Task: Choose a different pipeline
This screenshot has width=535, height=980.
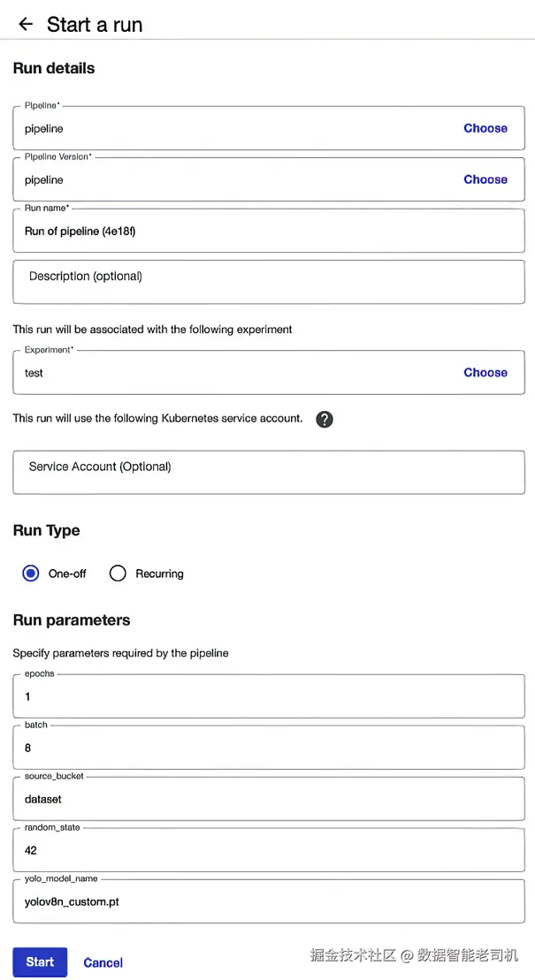Action: [x=485, y=128]
